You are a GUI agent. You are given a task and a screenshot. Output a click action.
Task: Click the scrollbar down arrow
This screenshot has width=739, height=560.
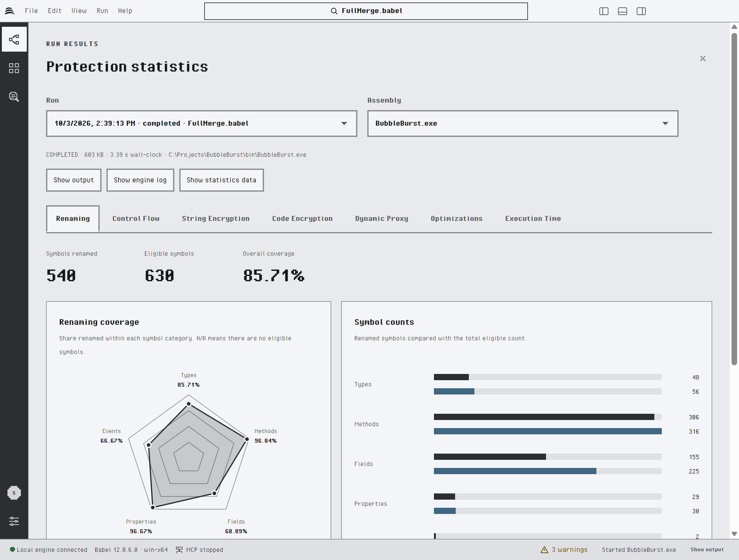734,534
